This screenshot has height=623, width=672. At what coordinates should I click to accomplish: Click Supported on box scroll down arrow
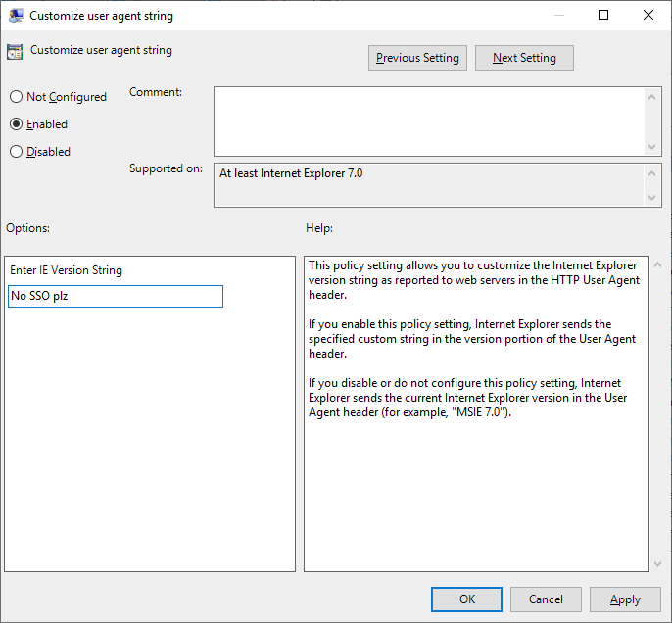click(x=653, y=198)
